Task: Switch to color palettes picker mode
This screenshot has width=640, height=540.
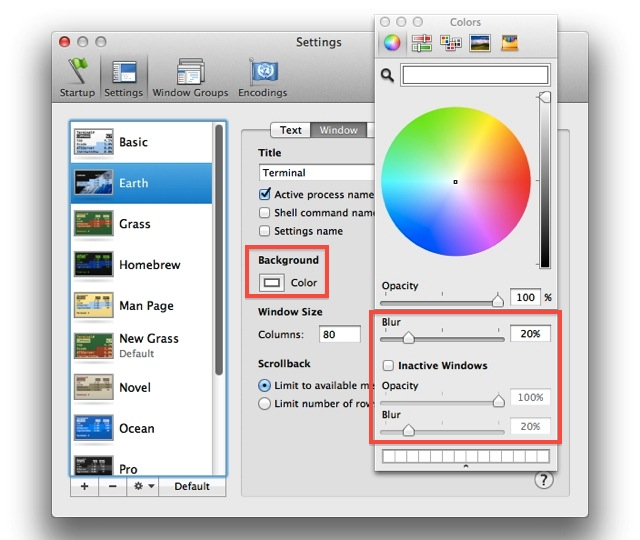Action: point(450,43)
